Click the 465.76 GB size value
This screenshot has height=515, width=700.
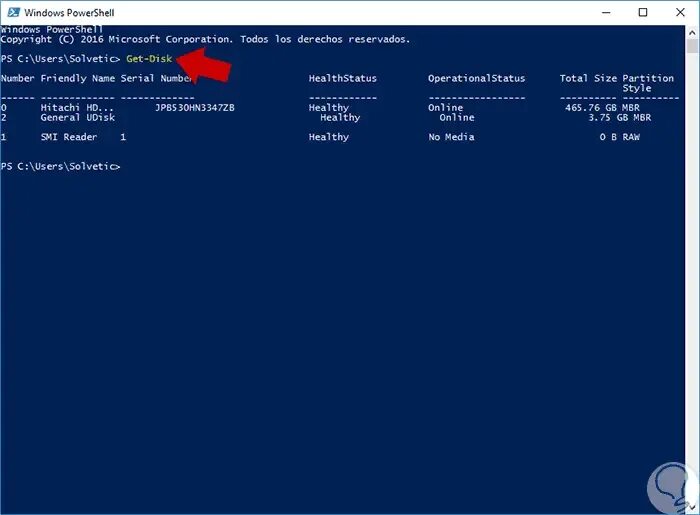pos(591,108)
